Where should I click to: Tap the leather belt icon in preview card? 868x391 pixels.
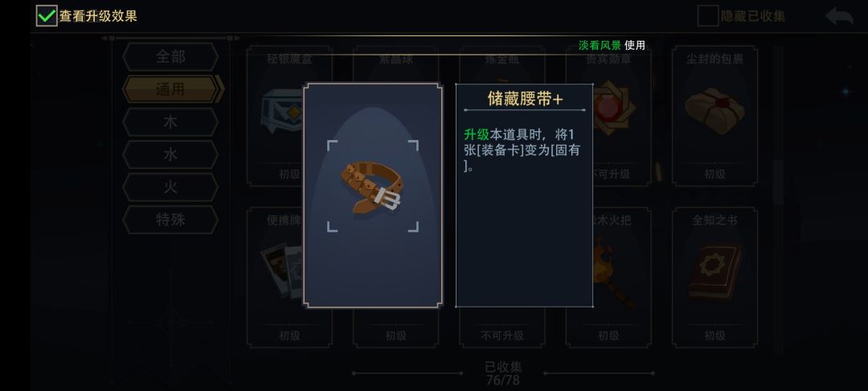point(371,187)
